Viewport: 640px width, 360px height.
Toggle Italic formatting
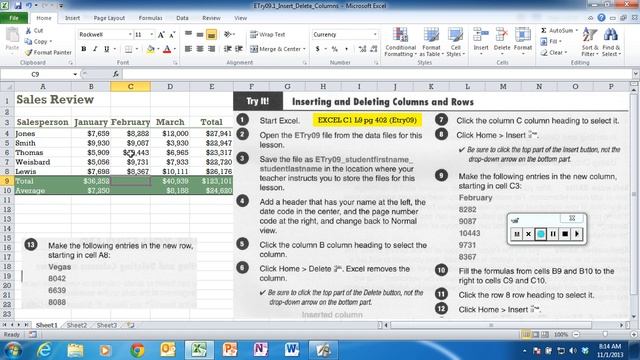coord(95,49)
